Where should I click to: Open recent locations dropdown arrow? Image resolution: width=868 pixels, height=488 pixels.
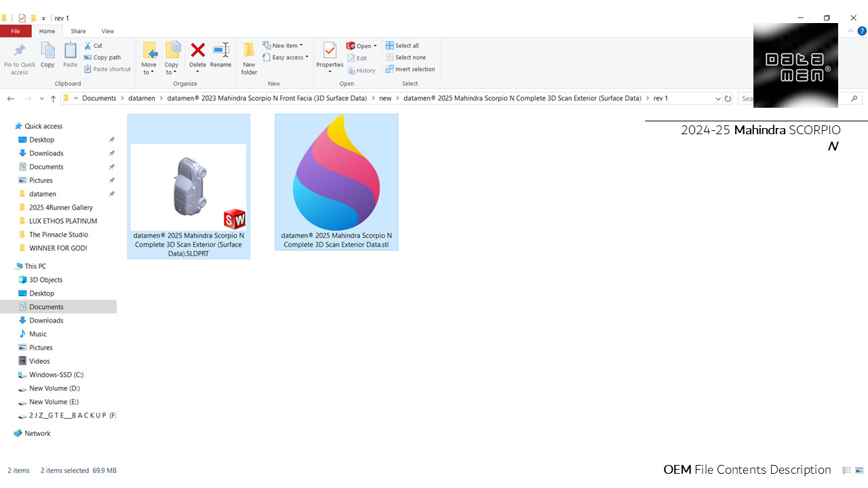click(x=42, y=99)
